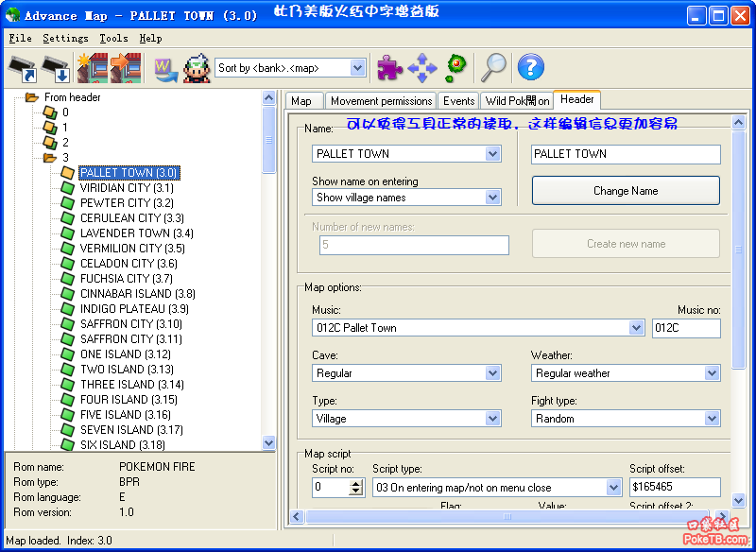Click the PALLET TOWN name text field

click(626, 154)
